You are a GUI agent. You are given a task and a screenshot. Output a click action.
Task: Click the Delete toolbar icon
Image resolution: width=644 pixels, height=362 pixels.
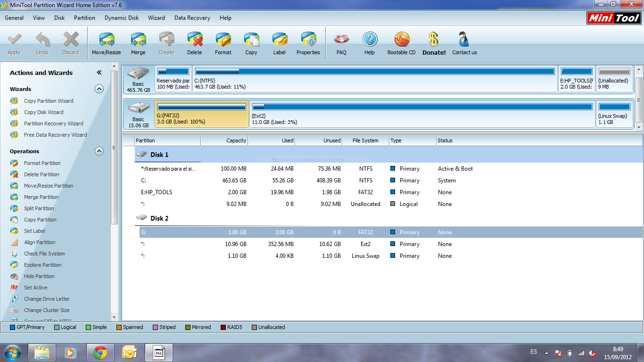click(195, 40)
